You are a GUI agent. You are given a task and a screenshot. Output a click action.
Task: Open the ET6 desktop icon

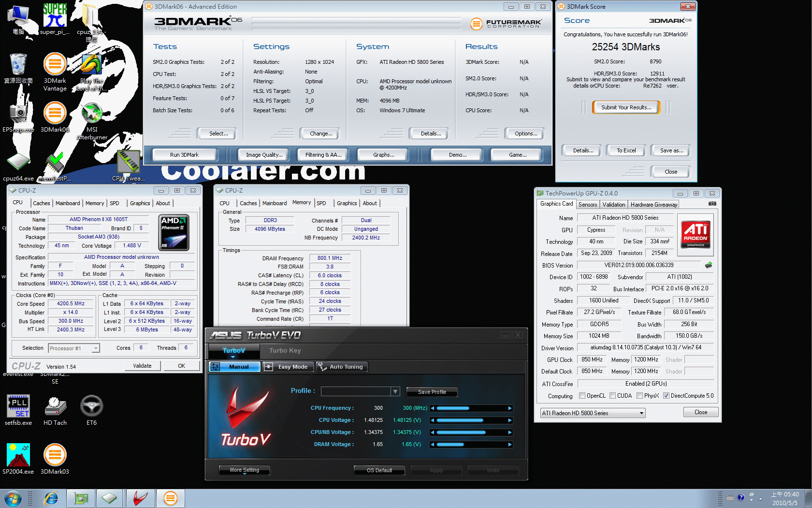[91, 410]
